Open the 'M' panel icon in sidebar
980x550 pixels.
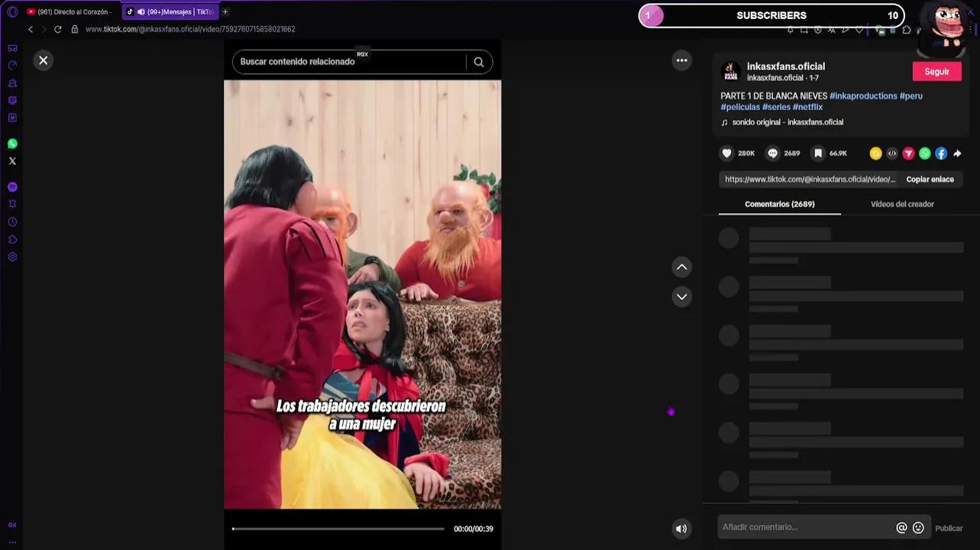click(12, 118)
